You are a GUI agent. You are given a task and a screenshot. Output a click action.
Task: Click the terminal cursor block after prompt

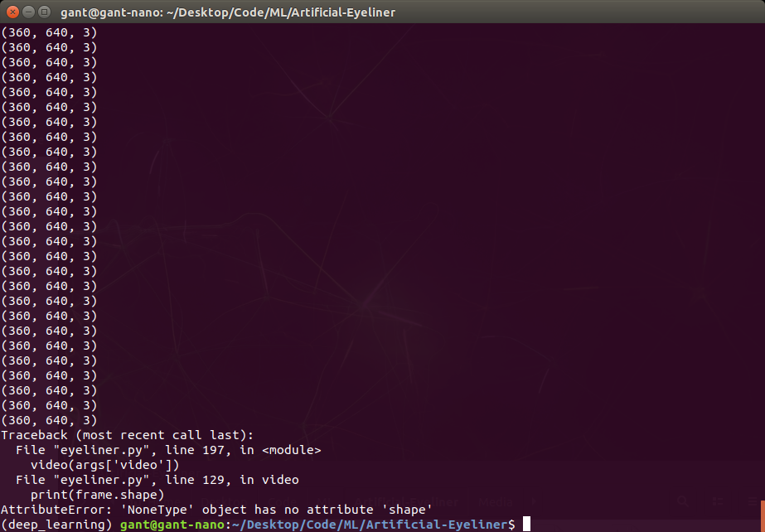tap(526, 525)
